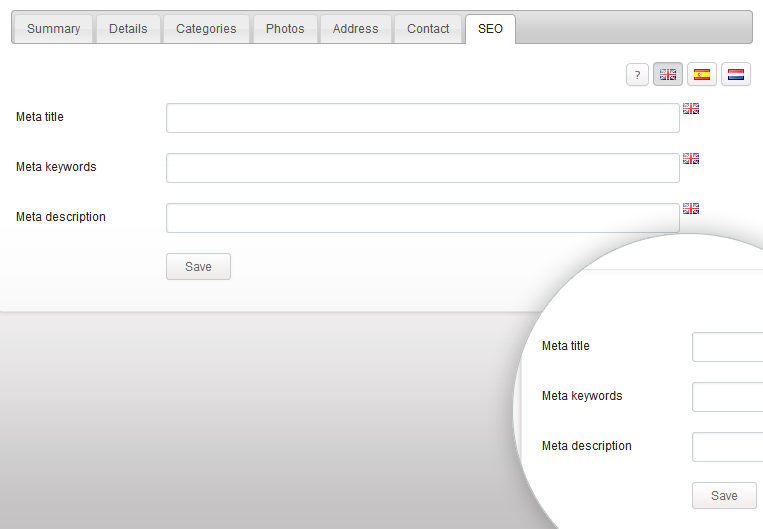Switch to the Details tab
763x529 pixels.
pyautogui.click(x=128, y=29)
